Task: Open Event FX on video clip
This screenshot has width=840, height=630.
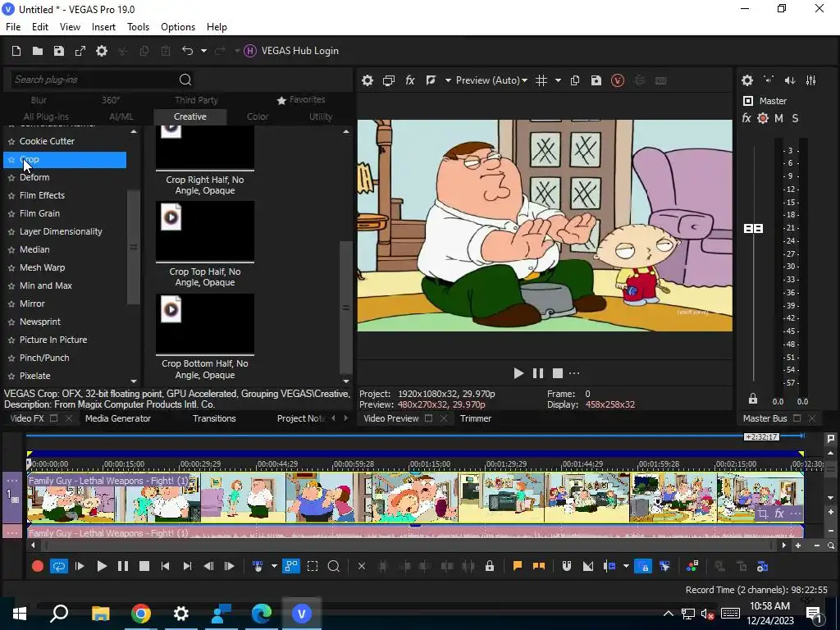Action: (x=779, y=514)
